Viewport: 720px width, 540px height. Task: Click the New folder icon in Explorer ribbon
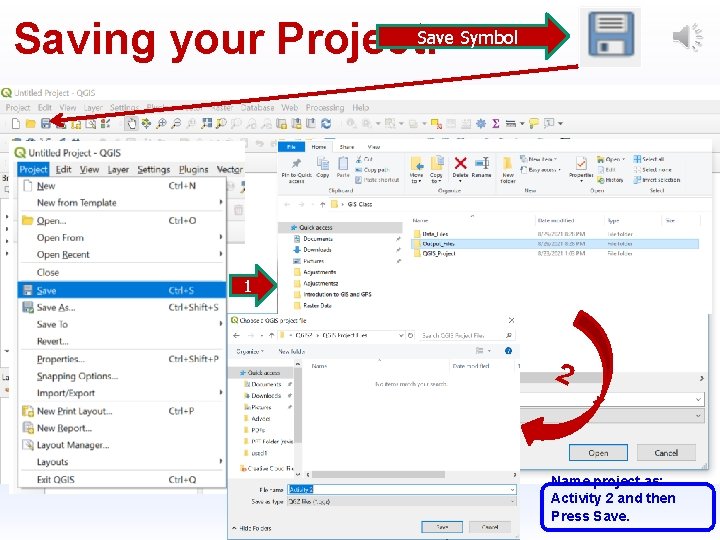(508, 170)
